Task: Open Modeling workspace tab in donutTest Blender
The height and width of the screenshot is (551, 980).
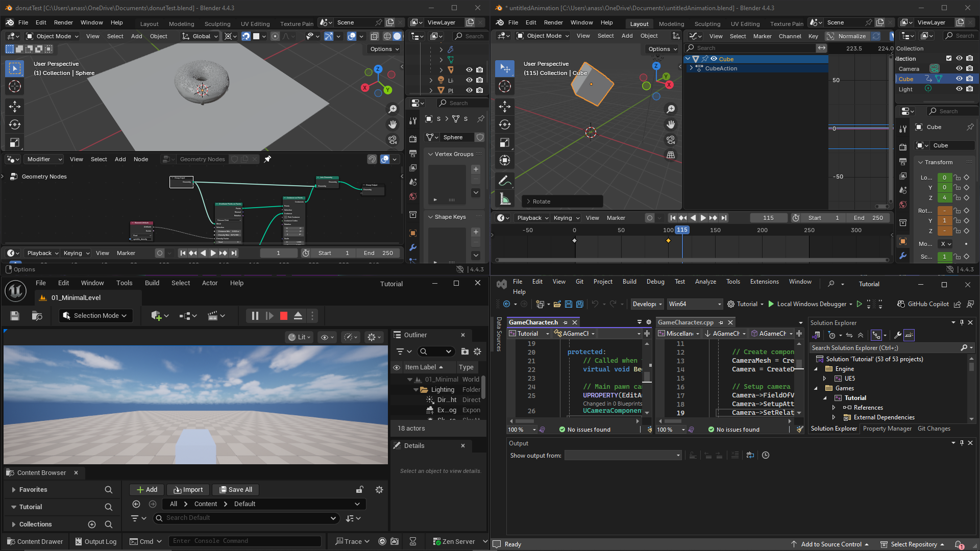Action: tap(181, 23)
